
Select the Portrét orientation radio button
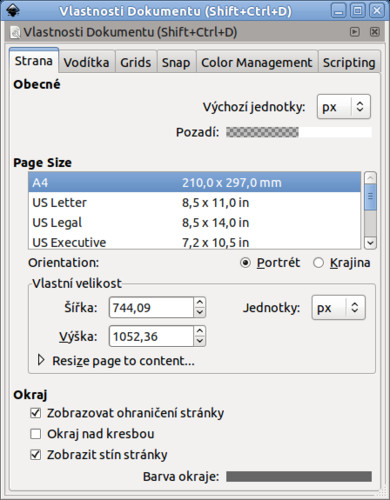point(245,263)
